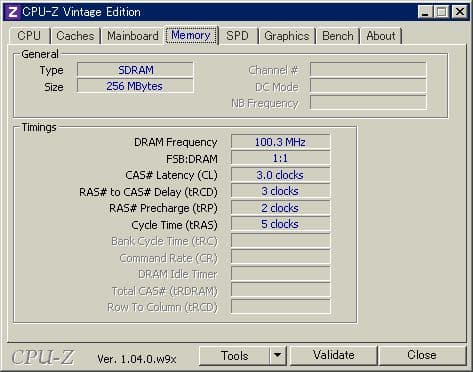Open the SPD tab
The image size is (473, 372).
(237, 36)
